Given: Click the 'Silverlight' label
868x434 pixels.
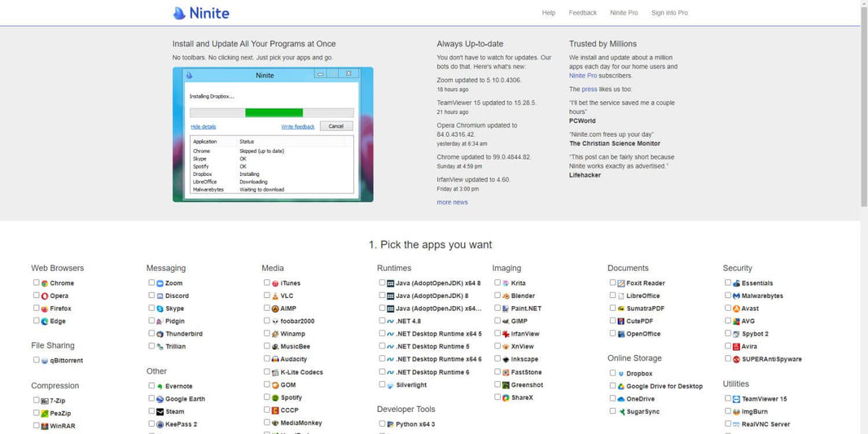Looking at the screenshot, I should [411, 385].
